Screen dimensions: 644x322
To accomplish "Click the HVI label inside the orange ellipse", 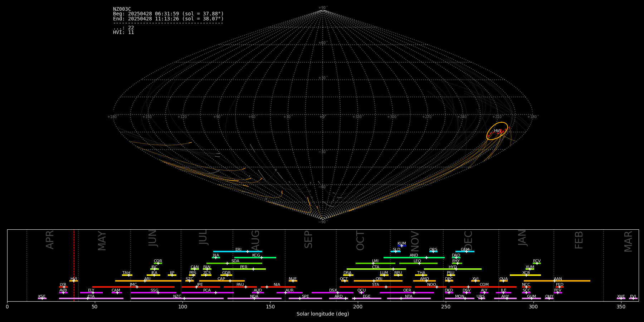I will [497, 131].
